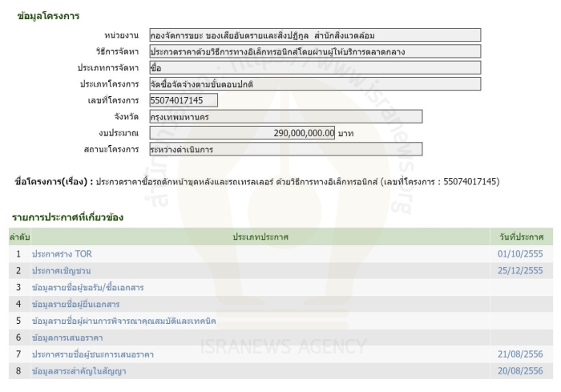View the ข้อมูลสาระสำคัญในสัญญา link in row 8
561x392 pixels.
(79, 371)
